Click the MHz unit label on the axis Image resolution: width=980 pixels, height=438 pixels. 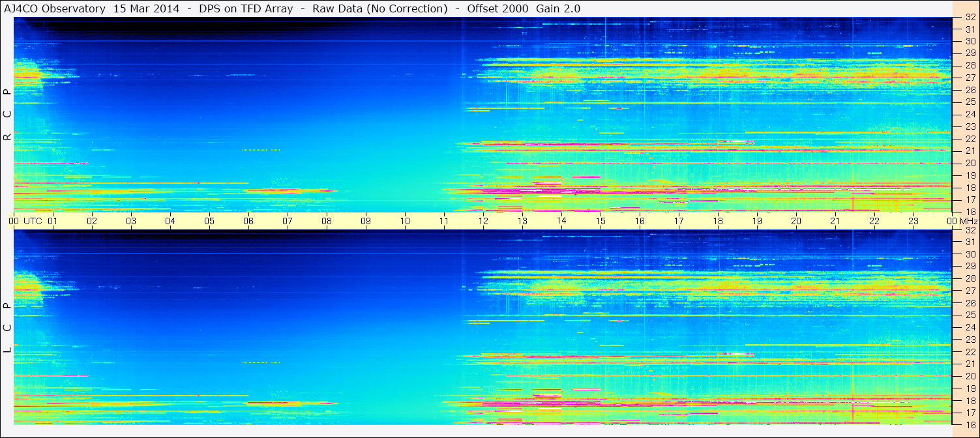pyautogui.click(x=968, y=221)
